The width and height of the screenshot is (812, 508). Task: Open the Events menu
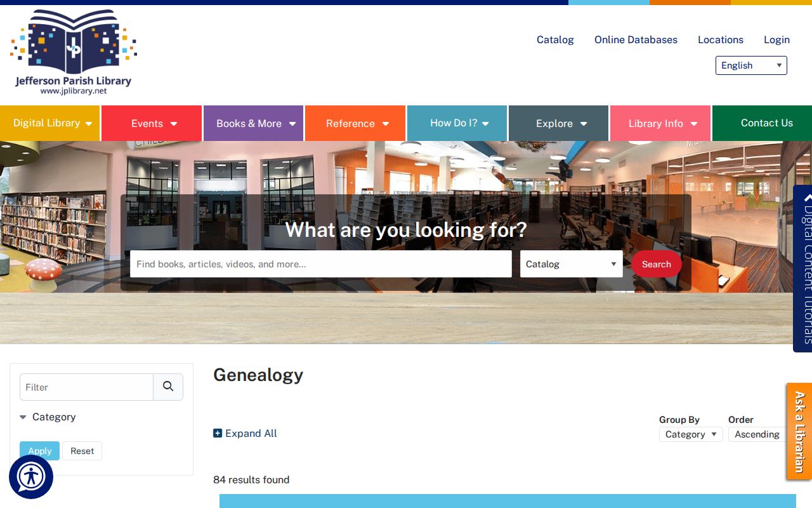point(152,123)
